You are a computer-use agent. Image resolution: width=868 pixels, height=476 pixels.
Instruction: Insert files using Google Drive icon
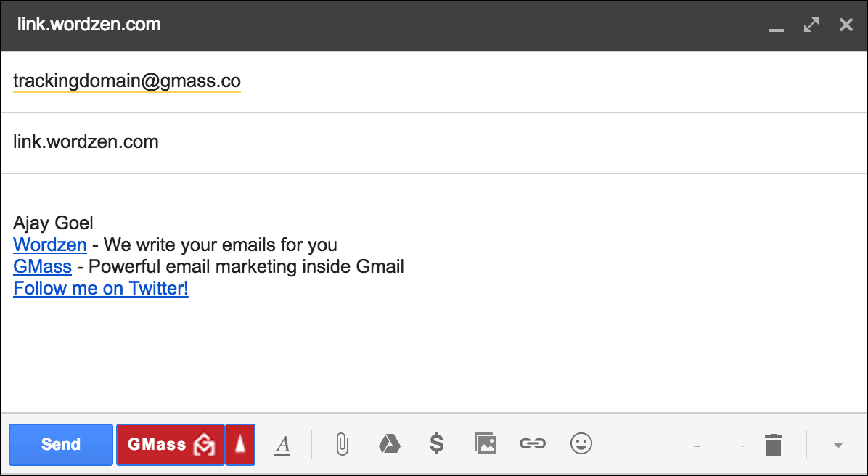pyautogui.click(x=389, y=444)
